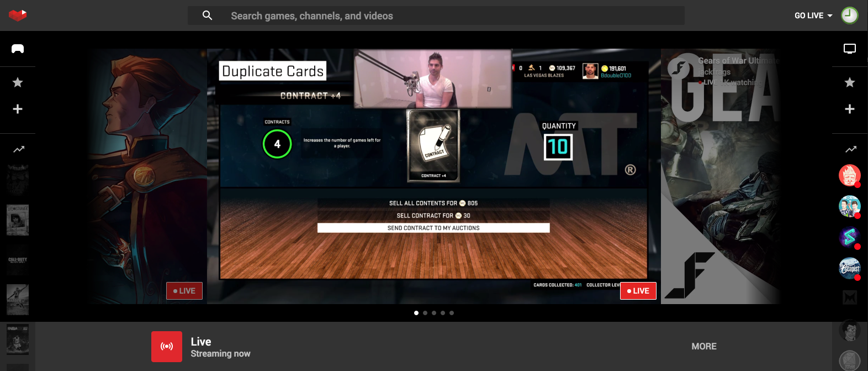Open the games controller sidebar icon

coord(18,49)
